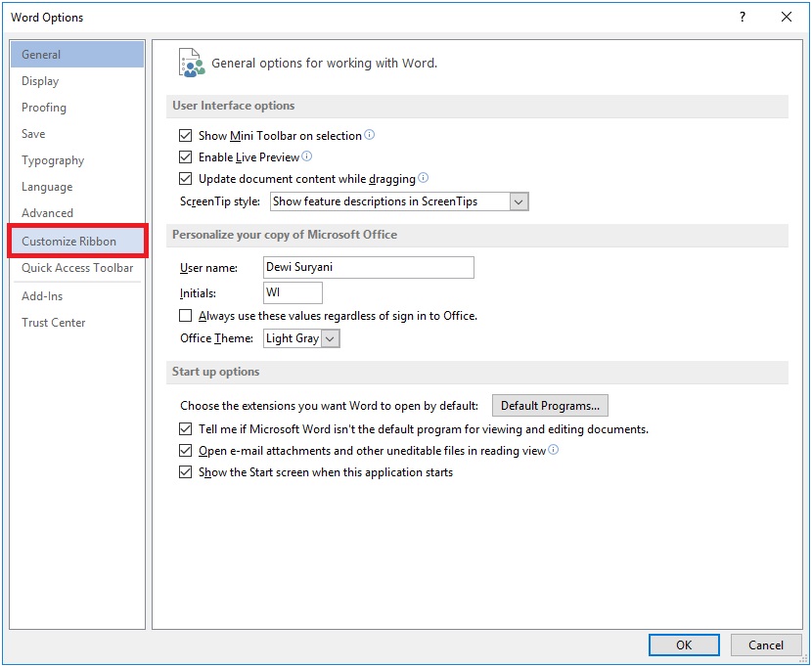Open Customize Ribbon settings
Viewport: 812px width, 667px height.
77,242
